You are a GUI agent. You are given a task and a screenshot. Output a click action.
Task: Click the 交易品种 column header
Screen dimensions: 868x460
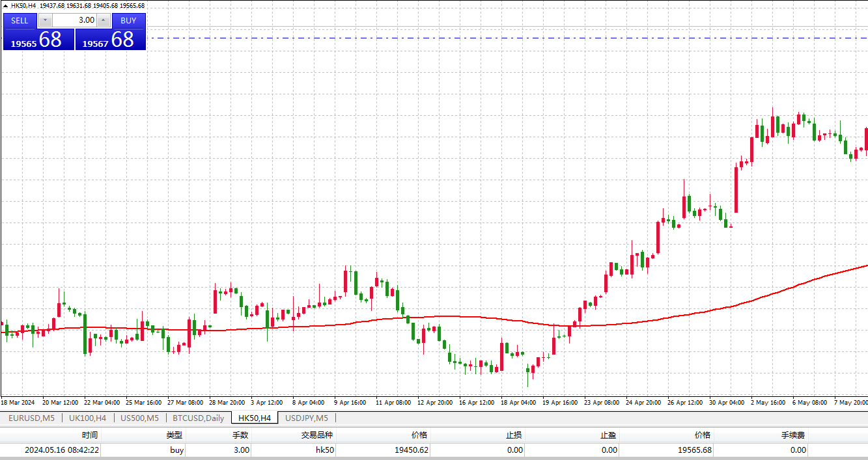pyautogui.click(x=316, y=435)
